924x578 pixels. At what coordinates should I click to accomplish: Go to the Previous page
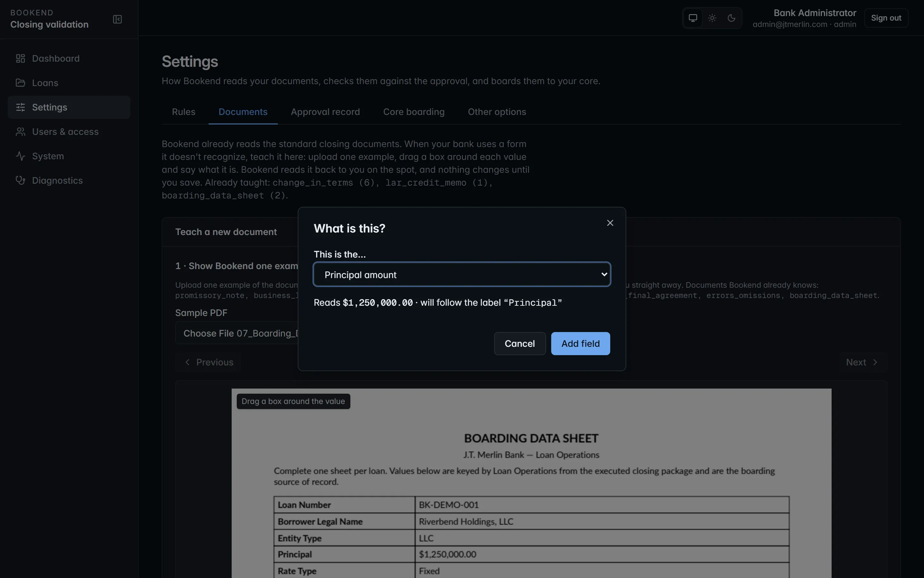(x=208, y=363)
